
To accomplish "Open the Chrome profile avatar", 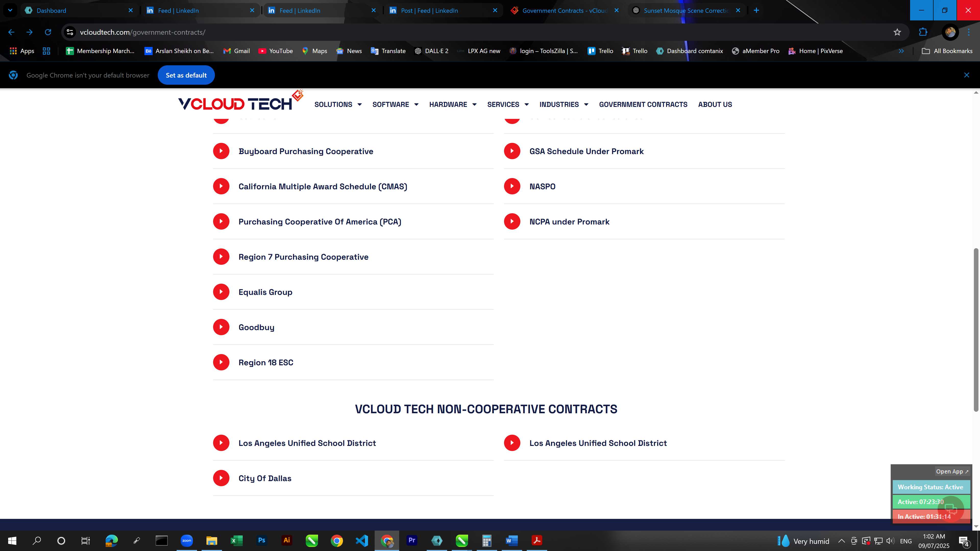I will point(950,32).
